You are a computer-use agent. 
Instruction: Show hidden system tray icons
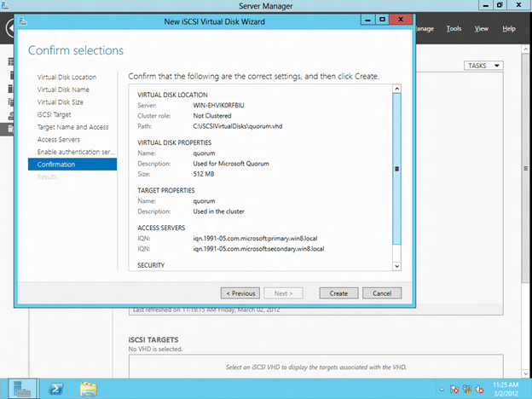coord(442,390)
